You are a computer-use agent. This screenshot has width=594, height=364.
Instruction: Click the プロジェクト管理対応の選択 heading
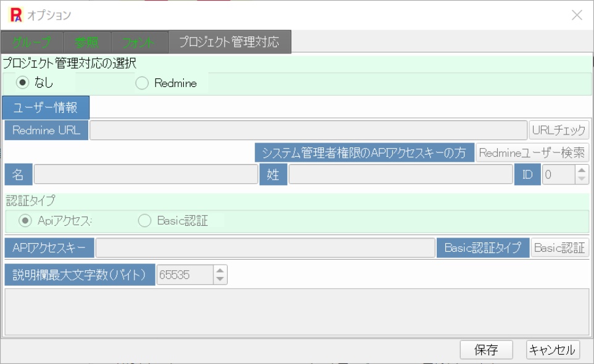pyautogui.click(x=70, y=63)
